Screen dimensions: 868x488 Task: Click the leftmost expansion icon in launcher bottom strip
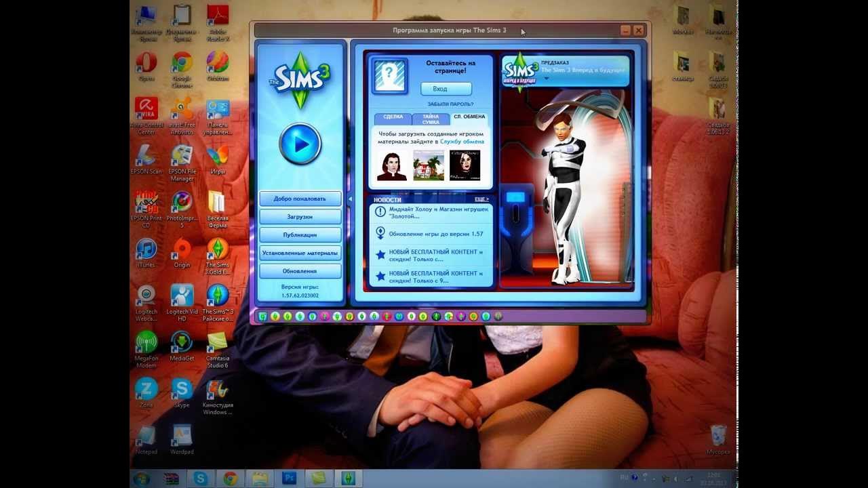pos(263,316)
